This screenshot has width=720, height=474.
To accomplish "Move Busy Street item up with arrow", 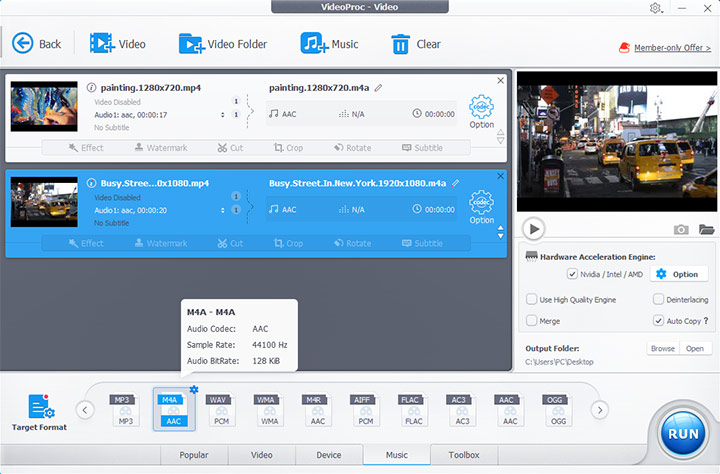I will (x=501, y=228).
